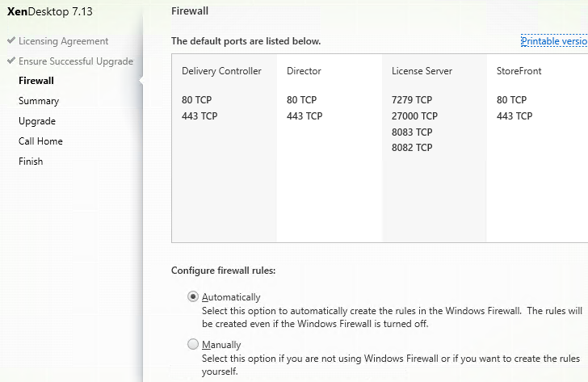Viewport: 588px width, 382px height.
Task: Click 80 TCP under StoreFront
Action: pos(512,99)
